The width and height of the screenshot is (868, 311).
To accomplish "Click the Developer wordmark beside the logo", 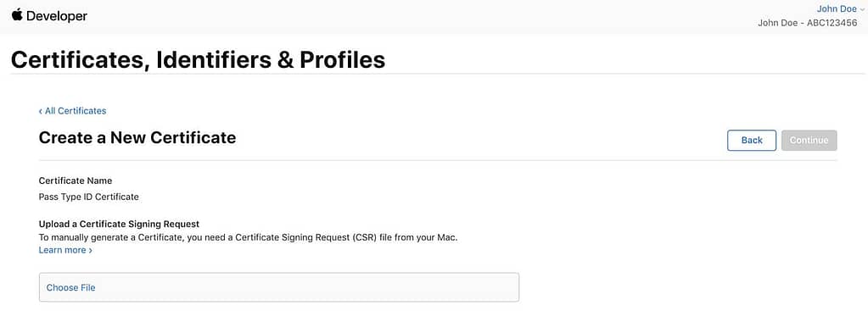I will tap(57, 16).
